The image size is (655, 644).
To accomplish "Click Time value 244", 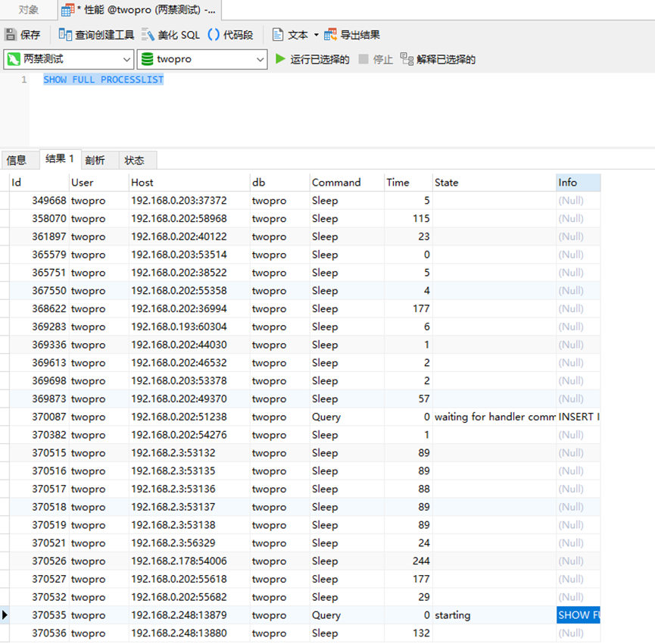I will tap(409, 561).
